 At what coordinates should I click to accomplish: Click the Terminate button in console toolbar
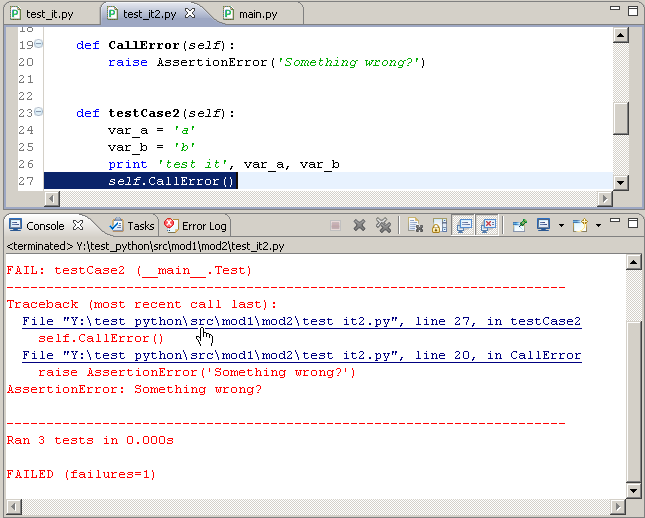click(335, 225)
